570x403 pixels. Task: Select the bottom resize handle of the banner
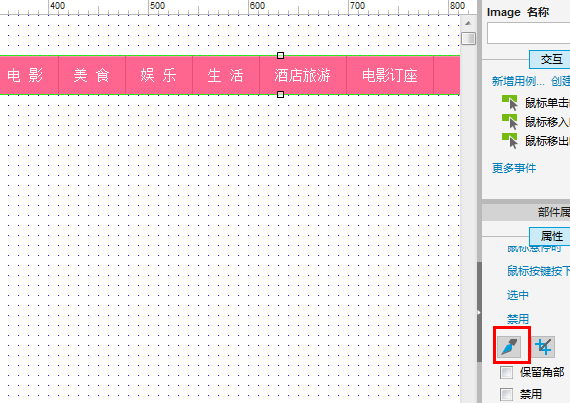(x=280, y=94)
